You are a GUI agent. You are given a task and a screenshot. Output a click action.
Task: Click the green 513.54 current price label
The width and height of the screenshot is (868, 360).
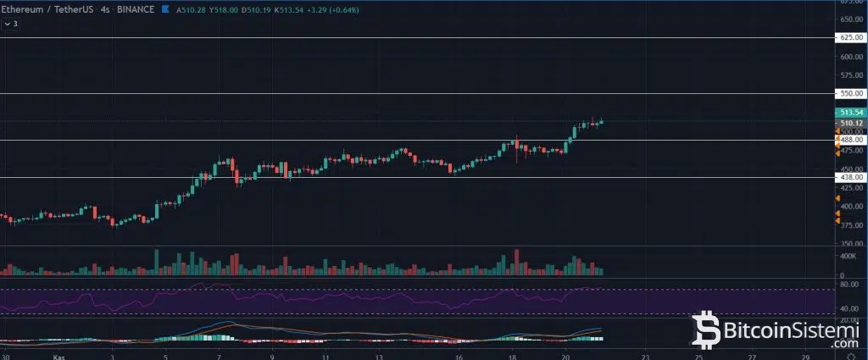click(850, 112)
